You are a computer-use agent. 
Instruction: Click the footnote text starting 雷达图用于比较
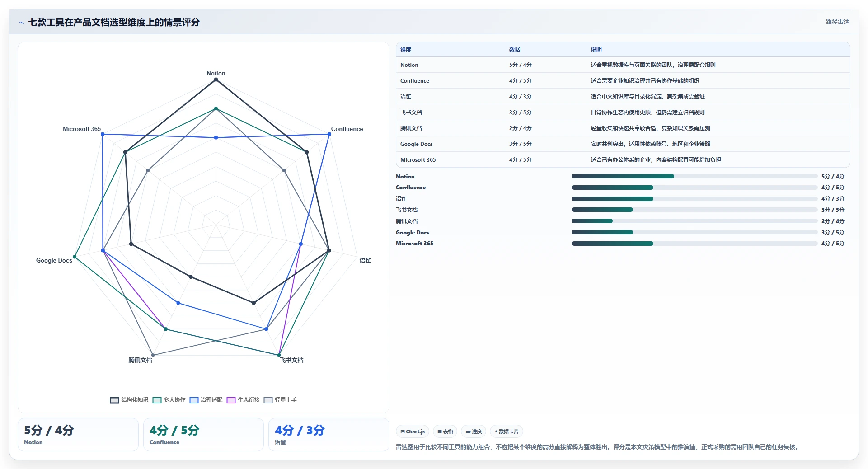598,447
